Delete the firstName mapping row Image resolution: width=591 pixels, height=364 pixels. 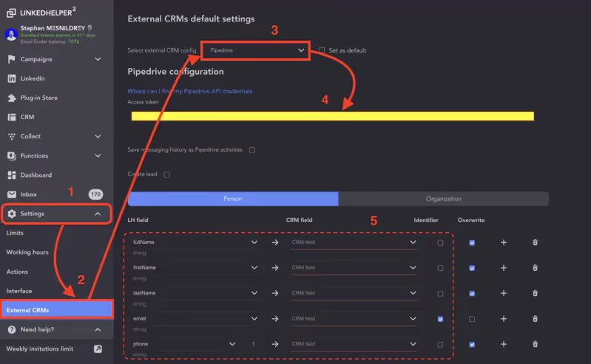coord(535,268)
